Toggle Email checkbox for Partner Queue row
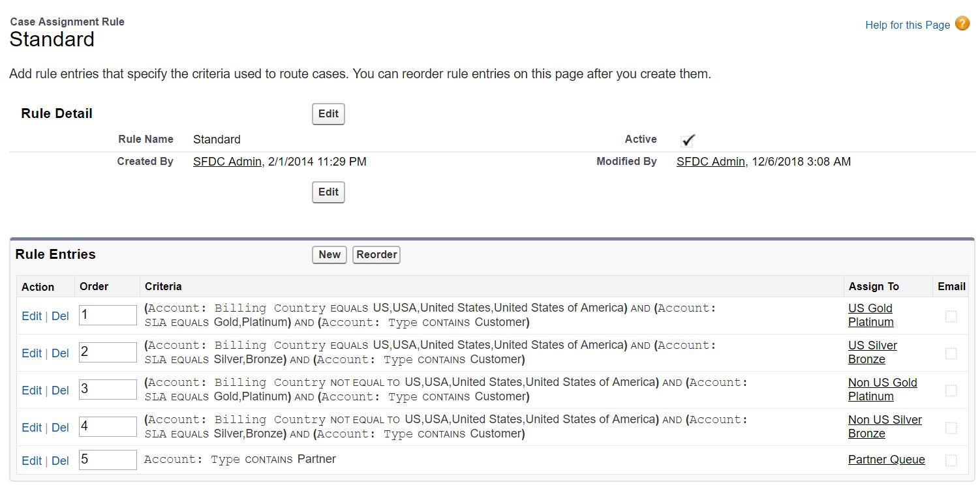 [951, 460]
